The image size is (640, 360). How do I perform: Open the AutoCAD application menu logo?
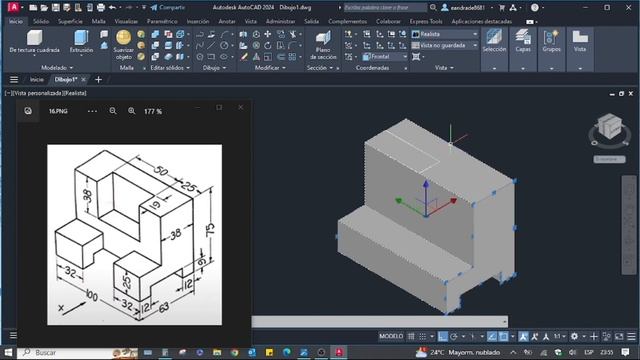13,7
